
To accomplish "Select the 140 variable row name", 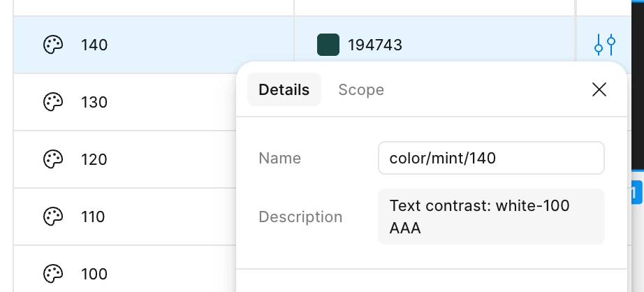I will (94, 45).
